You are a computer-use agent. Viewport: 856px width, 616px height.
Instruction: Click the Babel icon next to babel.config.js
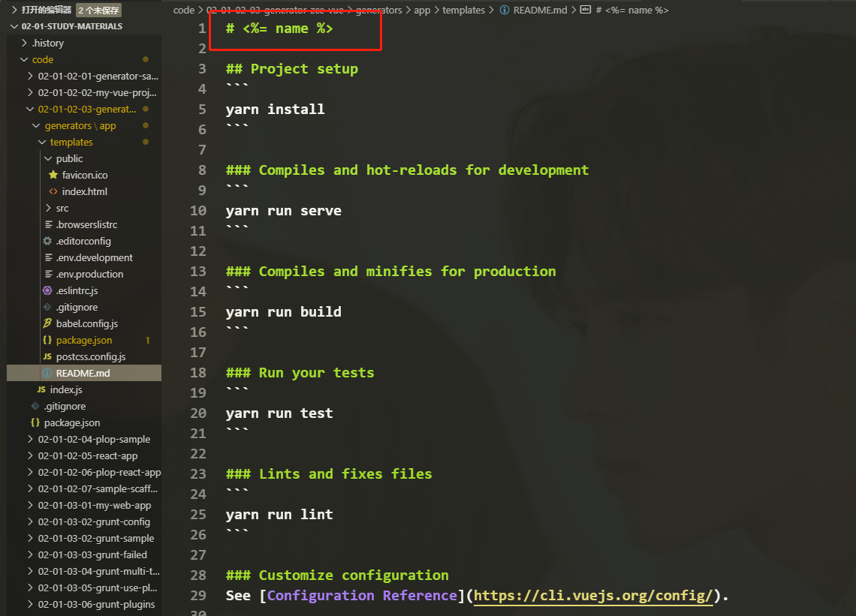[x=47, y=323]
